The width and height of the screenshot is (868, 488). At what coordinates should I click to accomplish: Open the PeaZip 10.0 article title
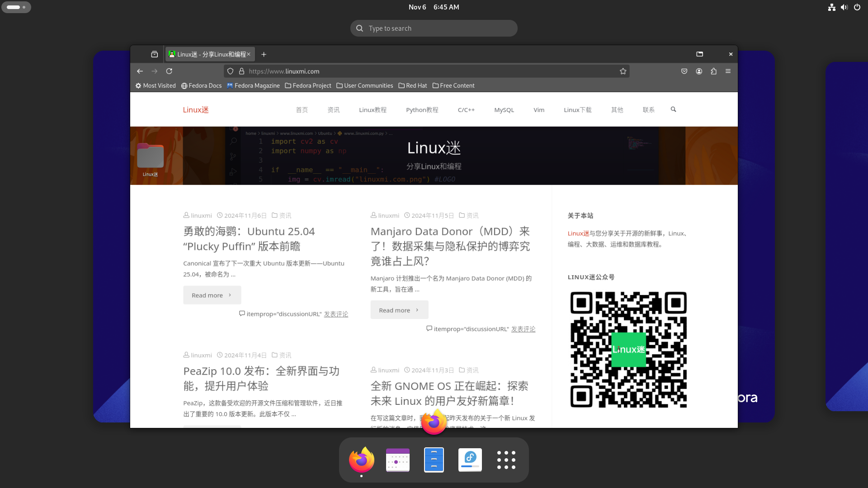pyautogui.click(x=261, y=378)
